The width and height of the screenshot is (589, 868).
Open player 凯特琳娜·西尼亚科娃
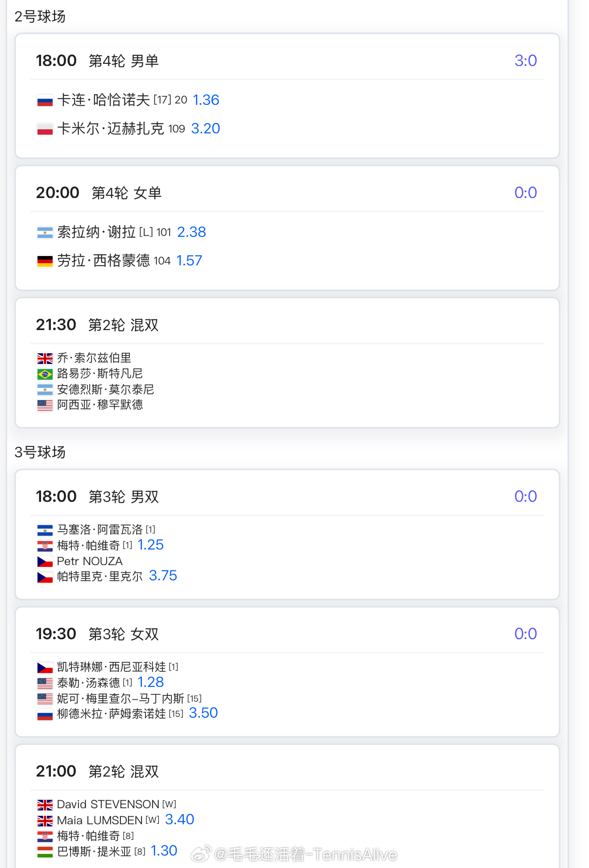pyautogui.click(x=112, y=667)
